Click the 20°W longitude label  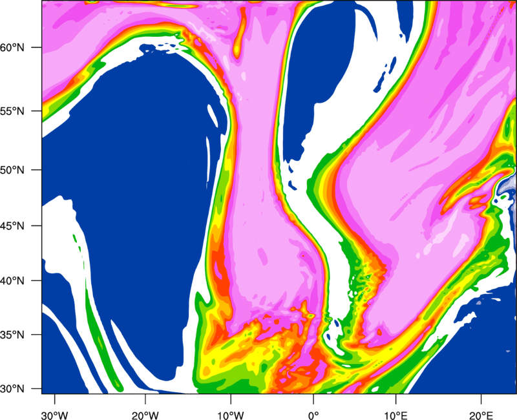pos(145,415)
